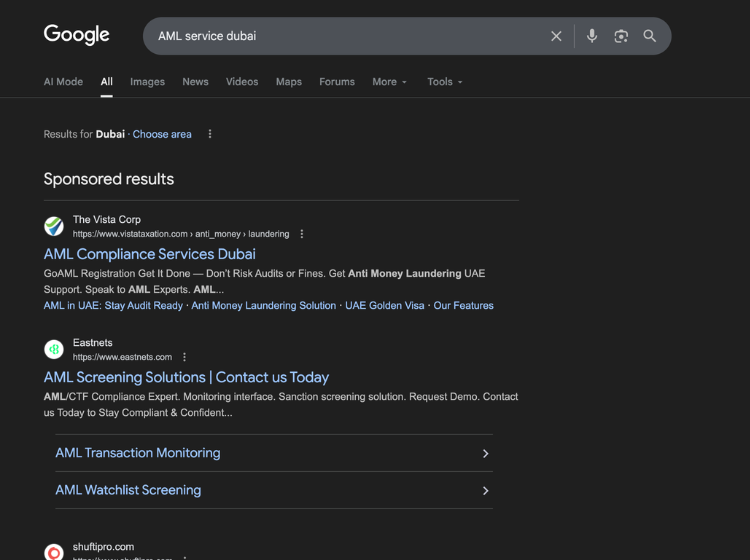Switch to the Images tab
Viewport: 750px width, 560px height.
147,82
